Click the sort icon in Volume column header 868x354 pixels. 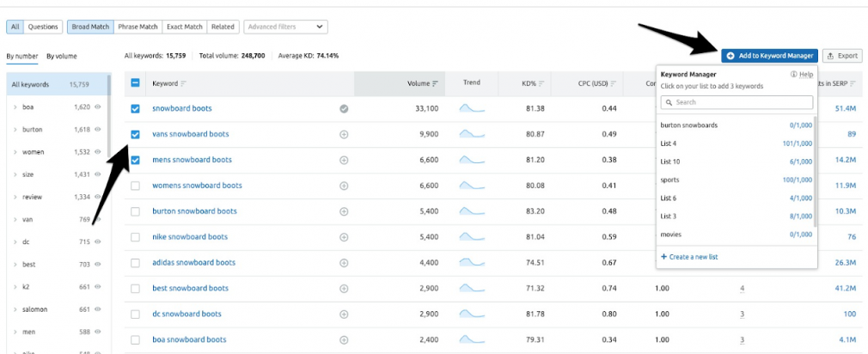pyautogui.click(x=435, y=83)
